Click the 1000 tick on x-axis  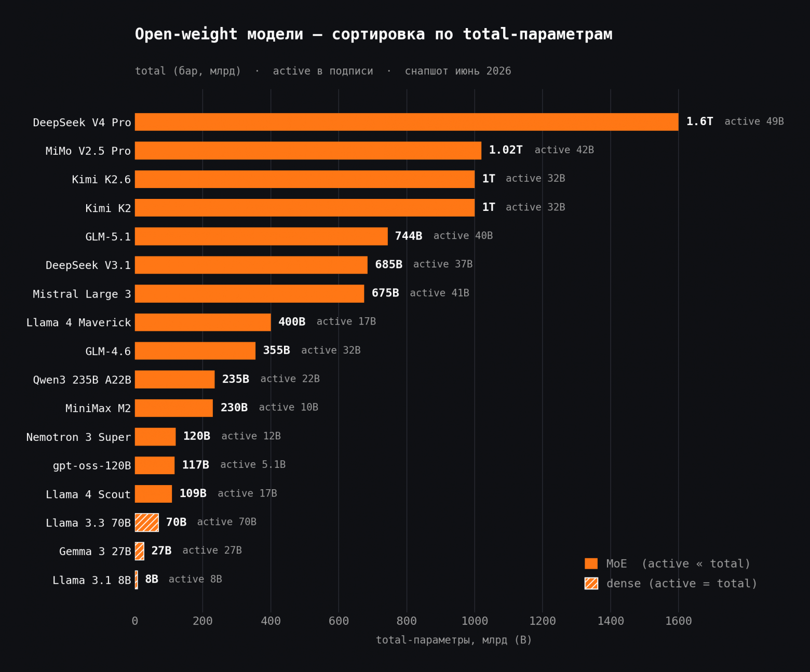[475, 621]
